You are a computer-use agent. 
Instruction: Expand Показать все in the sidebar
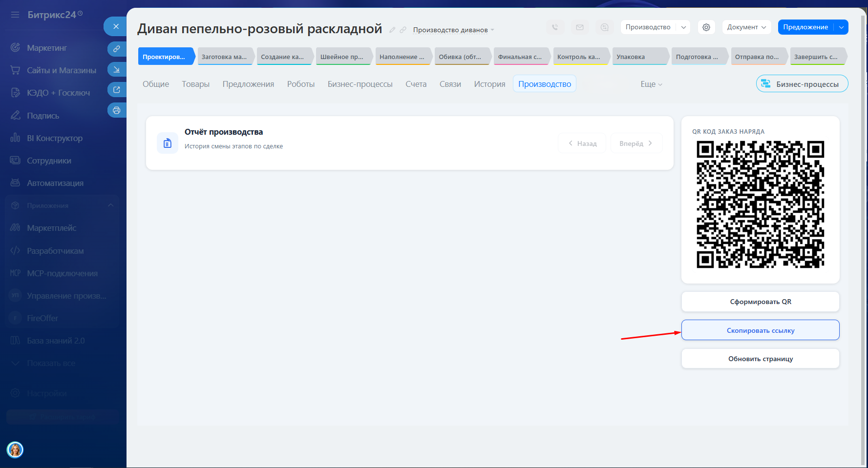pyautogui.click(x=51, y=363)
